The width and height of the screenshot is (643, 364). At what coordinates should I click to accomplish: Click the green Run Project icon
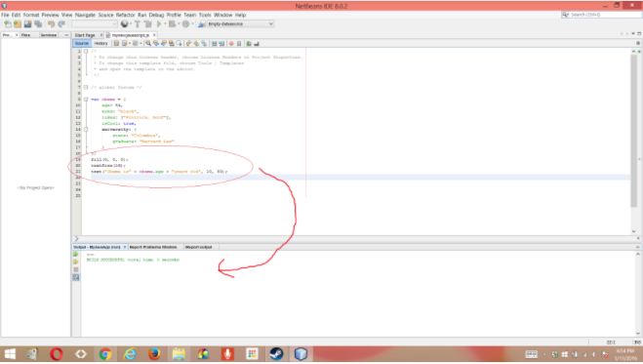click(x=159, y=24)
